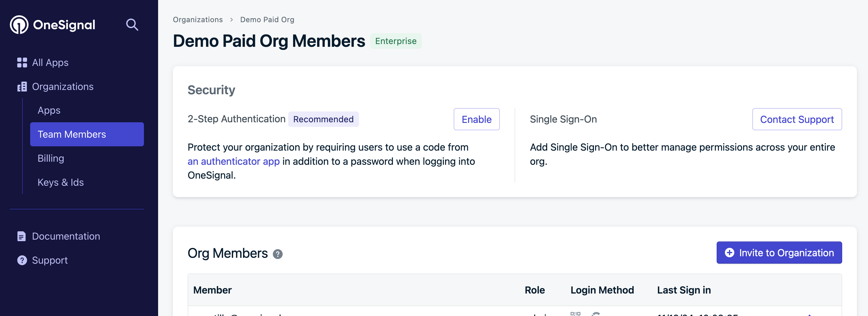Click the Single Sign-On label

coord(563,119)
